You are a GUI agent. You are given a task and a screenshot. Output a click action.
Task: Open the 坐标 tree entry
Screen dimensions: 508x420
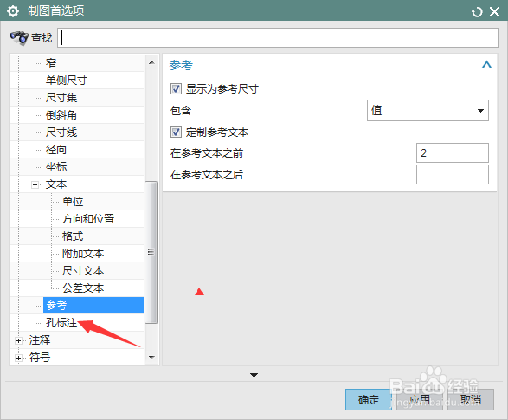tap(56, 167)
